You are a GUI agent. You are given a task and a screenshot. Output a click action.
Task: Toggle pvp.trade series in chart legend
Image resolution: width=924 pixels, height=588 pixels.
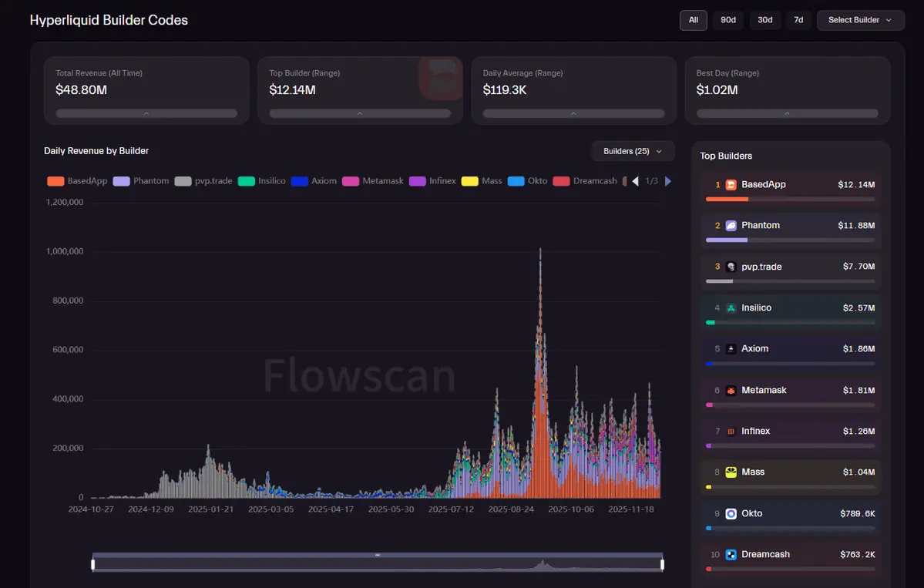(203, 181)
